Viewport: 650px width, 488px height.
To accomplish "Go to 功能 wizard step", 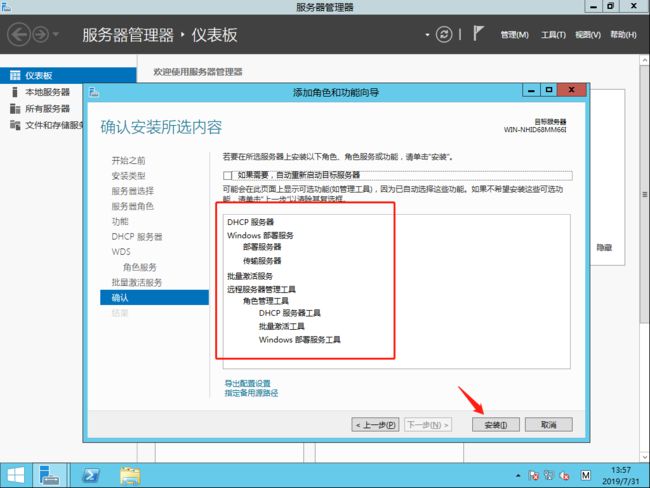I will [120, 221].
